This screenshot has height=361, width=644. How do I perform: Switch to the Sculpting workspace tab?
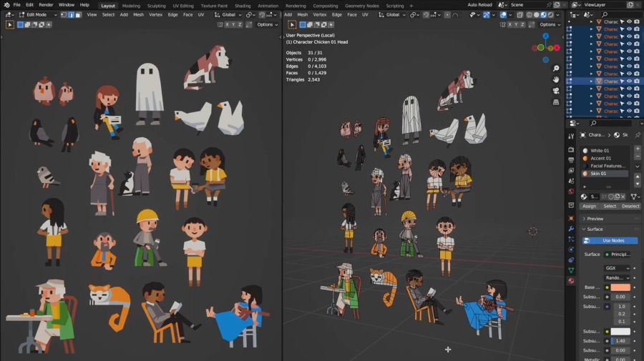pos(156,5)
